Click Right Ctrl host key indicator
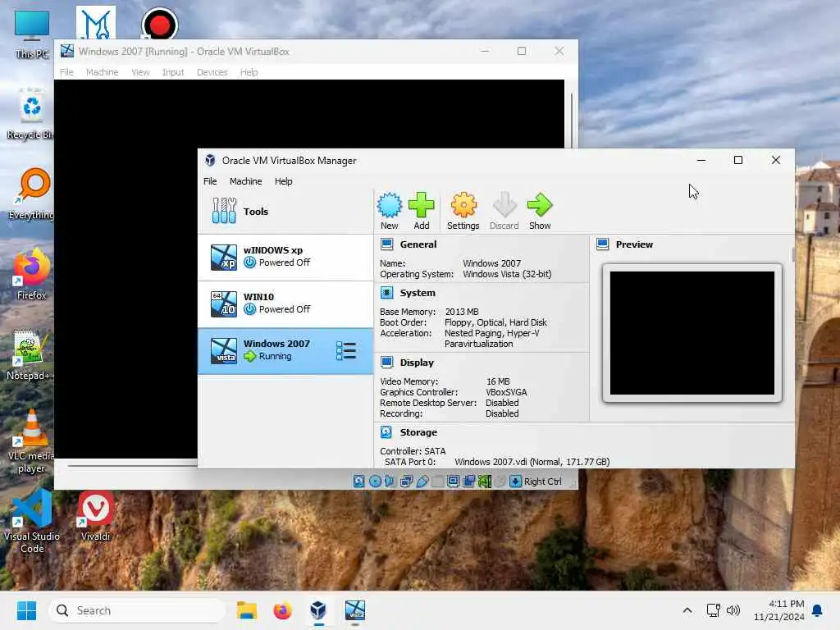Screen dimensions: 840x630 tap(543, 481)
